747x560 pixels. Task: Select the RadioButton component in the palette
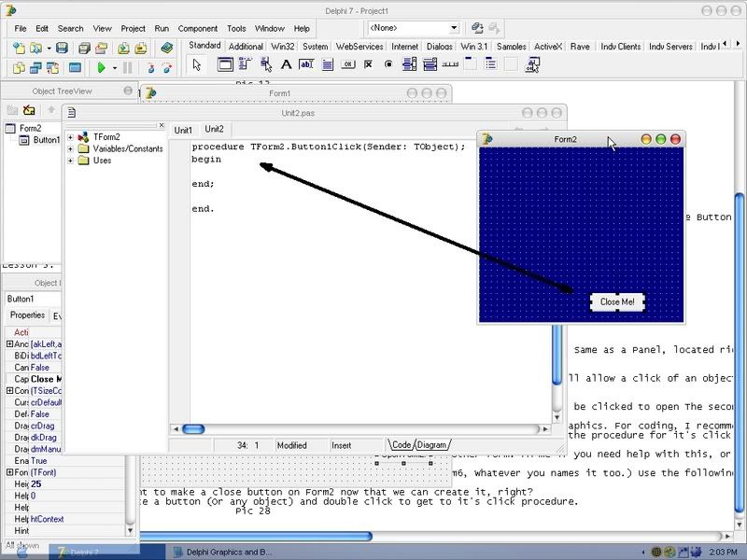coord(388,64)
